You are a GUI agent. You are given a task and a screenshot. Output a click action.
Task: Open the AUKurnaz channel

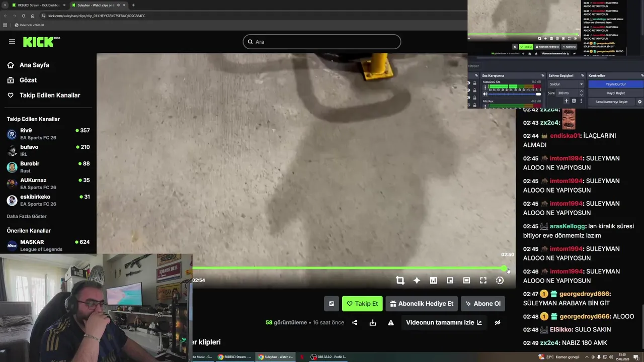pos(48,184)
